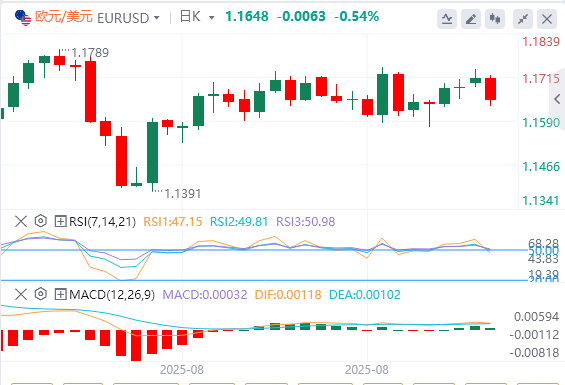Click the collapse fullscreen arrows icon
This screenshot has height=385, width=565.
point(523,19)
